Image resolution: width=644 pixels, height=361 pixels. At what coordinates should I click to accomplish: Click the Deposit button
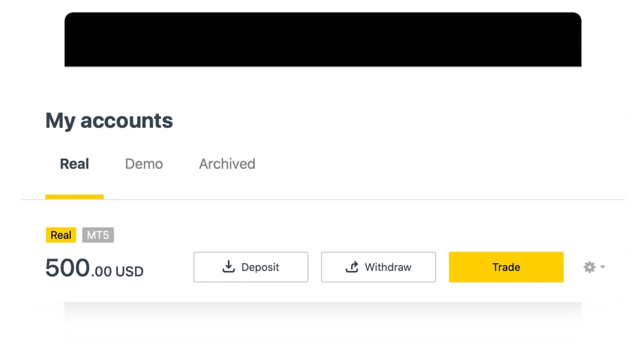click(251, 267)
